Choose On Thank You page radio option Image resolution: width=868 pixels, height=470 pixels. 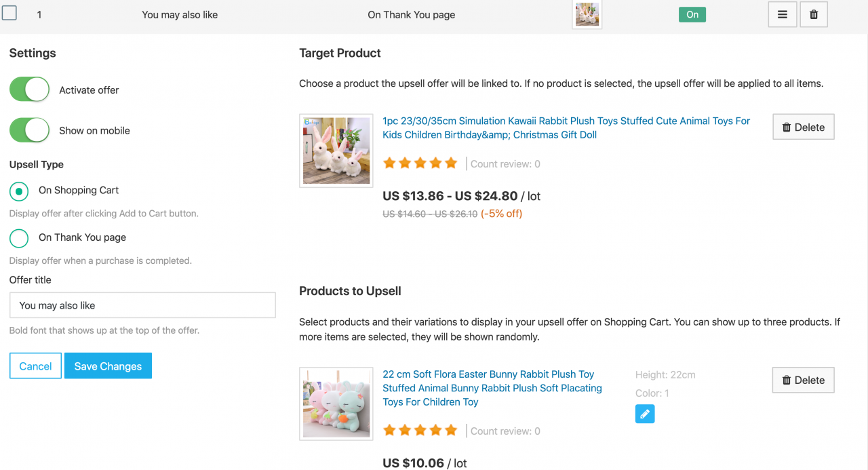tap(19, 238)
